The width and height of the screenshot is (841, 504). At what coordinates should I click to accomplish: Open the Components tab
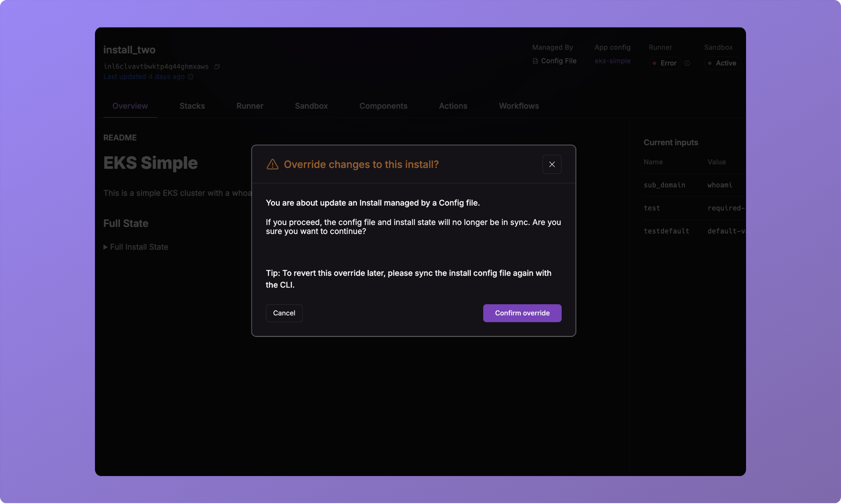point(383,106)
